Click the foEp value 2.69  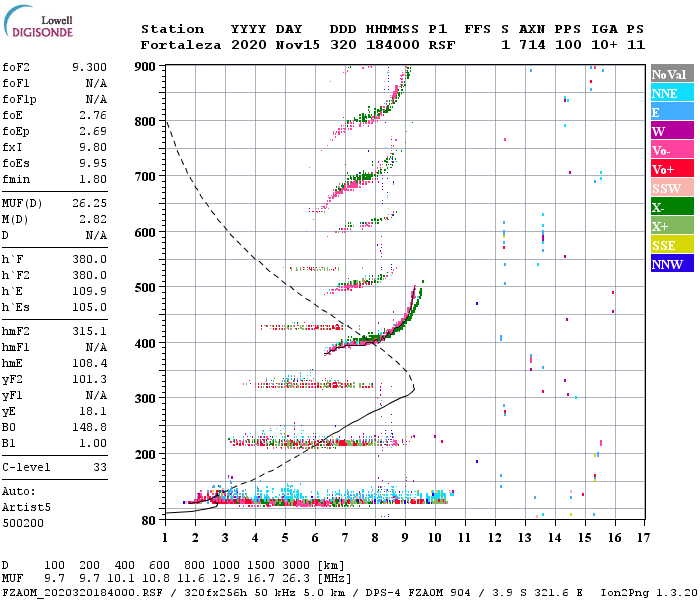(93, 131)
